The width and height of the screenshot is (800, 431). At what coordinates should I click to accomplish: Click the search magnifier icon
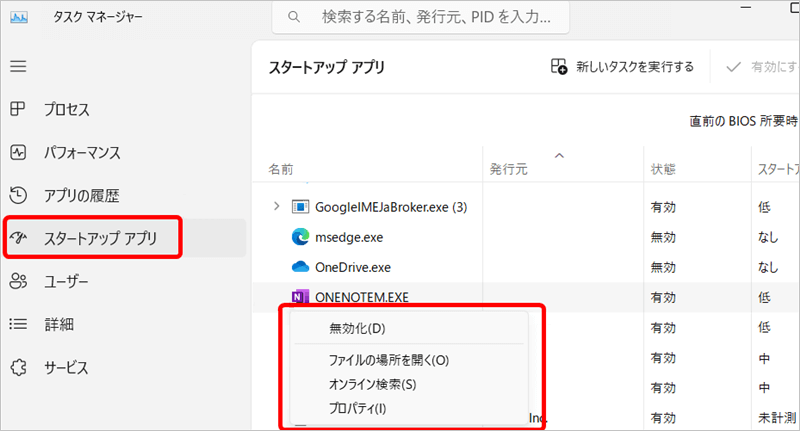(293, 17)
